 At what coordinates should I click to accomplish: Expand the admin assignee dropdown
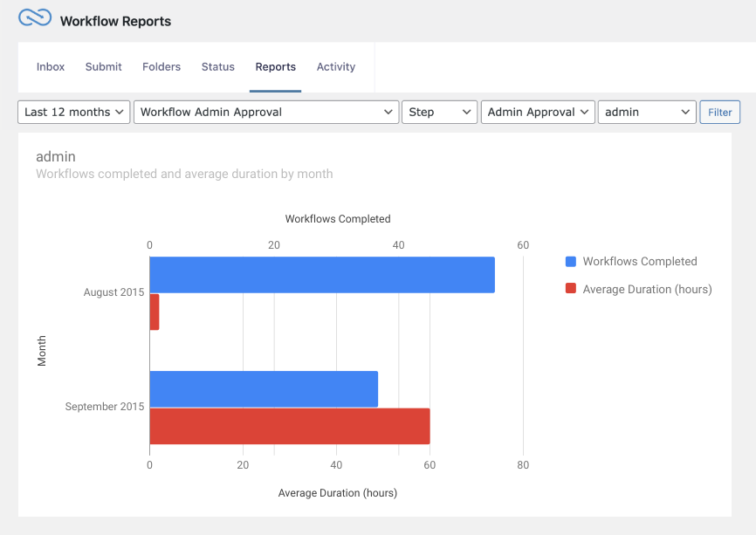tap(646, 113)
